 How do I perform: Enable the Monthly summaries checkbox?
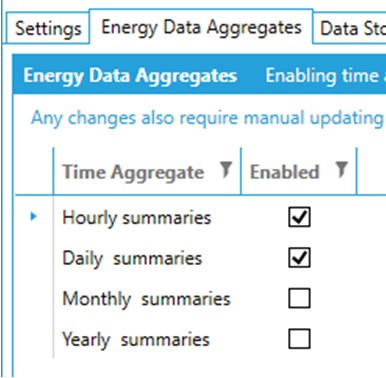pyautogui.click(x=299, y=298)
